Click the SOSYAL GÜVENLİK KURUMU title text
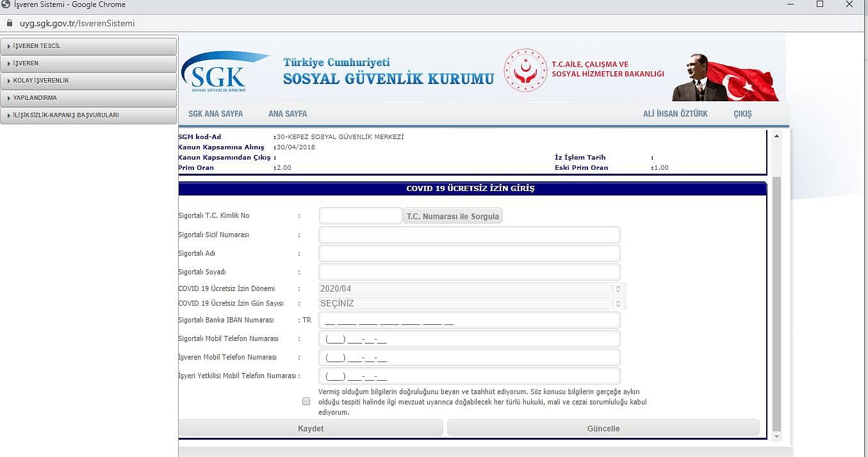868x457 pixels. (x=389, y=79)
